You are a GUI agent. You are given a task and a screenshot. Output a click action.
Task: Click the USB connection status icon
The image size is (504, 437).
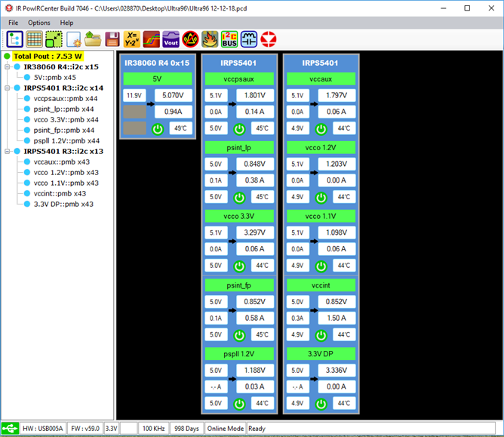pos(10,428)
